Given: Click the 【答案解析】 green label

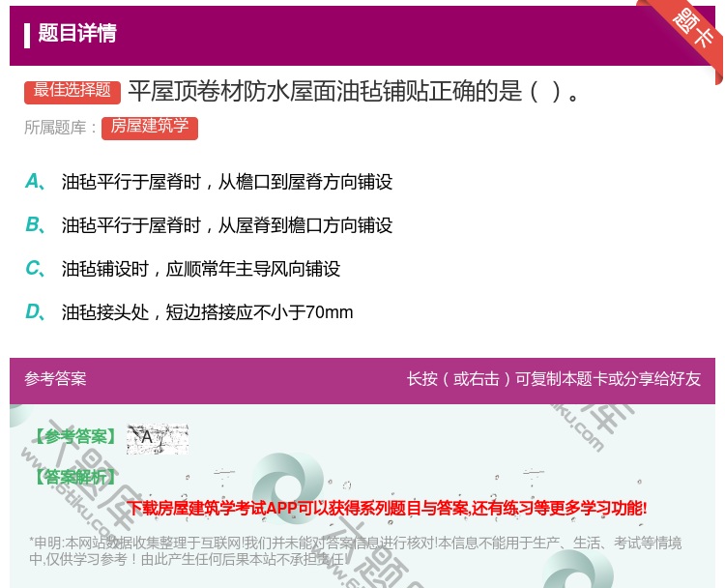Looking at the screenshot, I should point(75,477).
